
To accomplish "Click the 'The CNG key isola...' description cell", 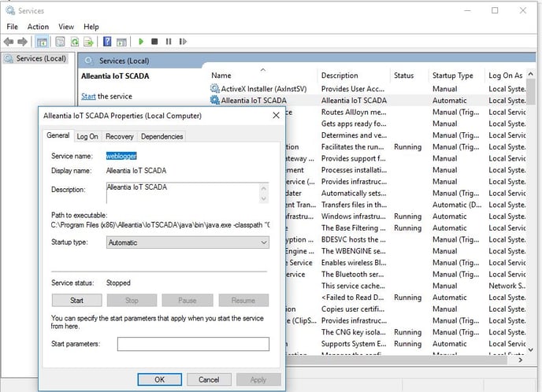I will click(353, 332).
